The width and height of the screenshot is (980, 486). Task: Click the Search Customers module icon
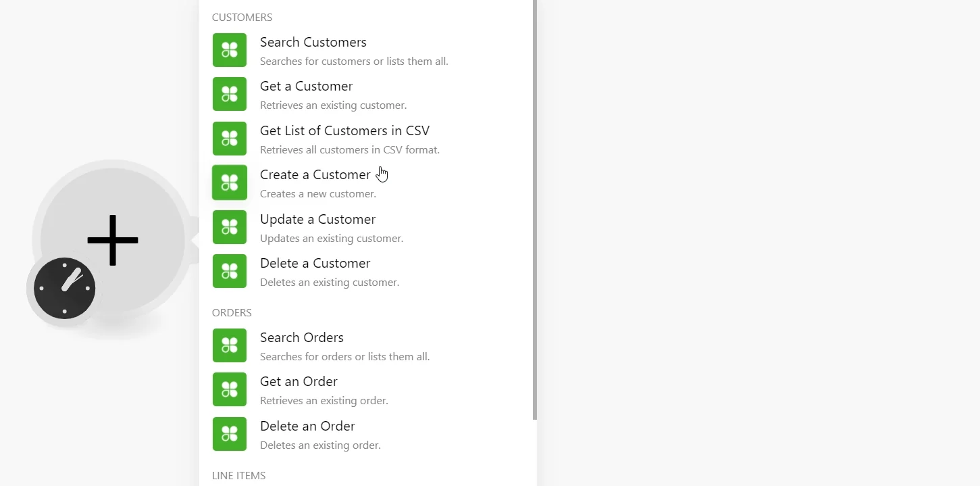pos(230,50)
